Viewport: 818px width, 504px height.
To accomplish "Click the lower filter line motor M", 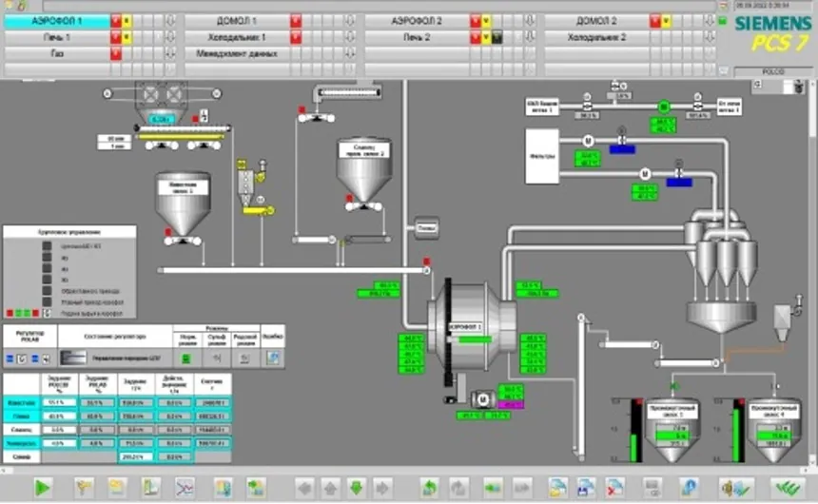I will click(645, 174).
